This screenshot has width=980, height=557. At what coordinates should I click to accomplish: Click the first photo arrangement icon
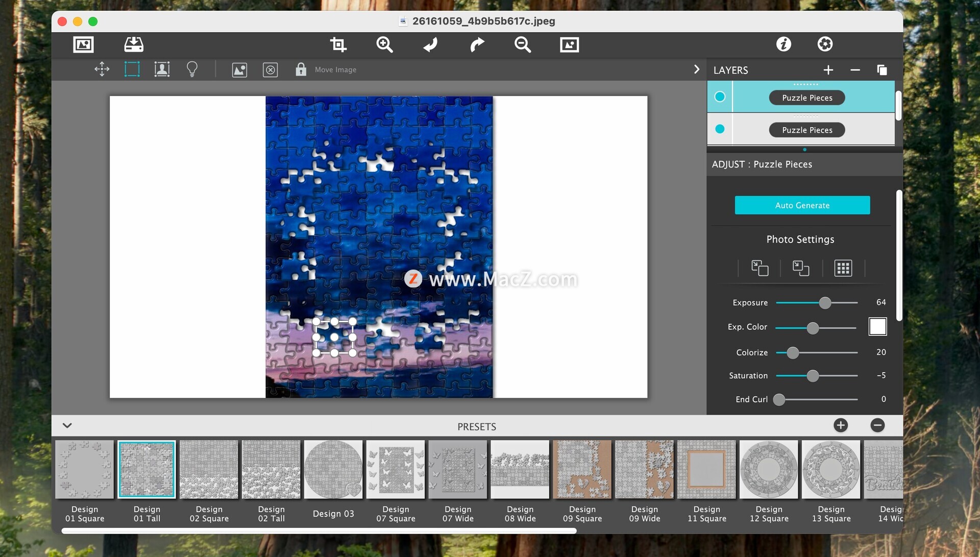[x=759, y=268]
